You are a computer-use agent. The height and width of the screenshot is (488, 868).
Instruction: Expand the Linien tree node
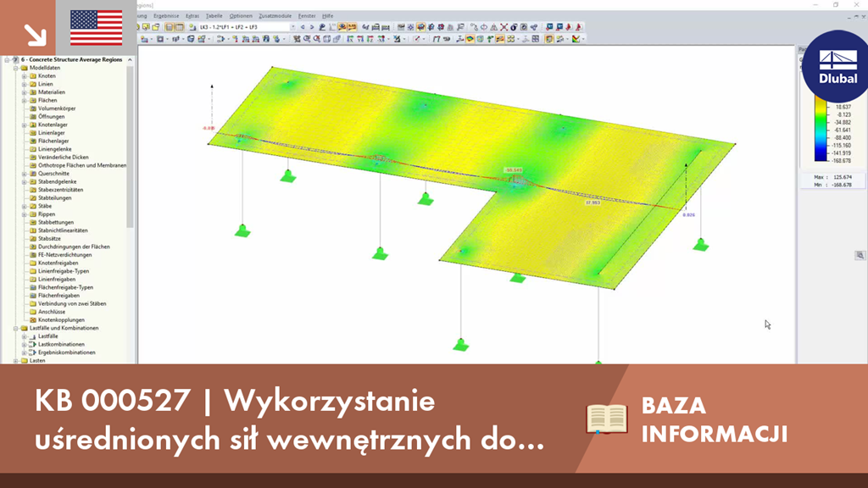25,84
